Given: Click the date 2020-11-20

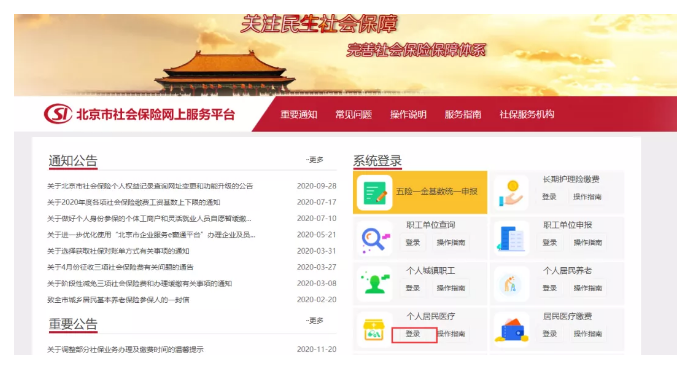Looking at the screenshot, I should (x=317, y=349).
